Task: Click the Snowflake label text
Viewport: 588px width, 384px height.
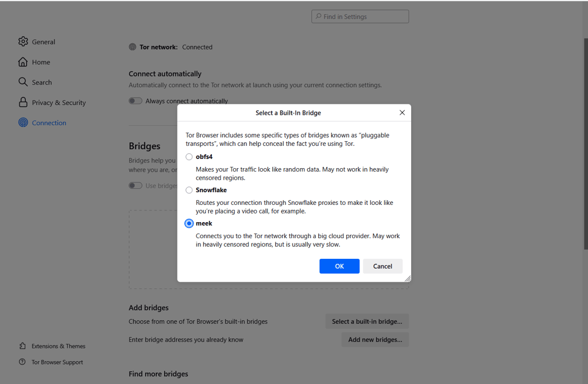Action: [x=211, y=190]
